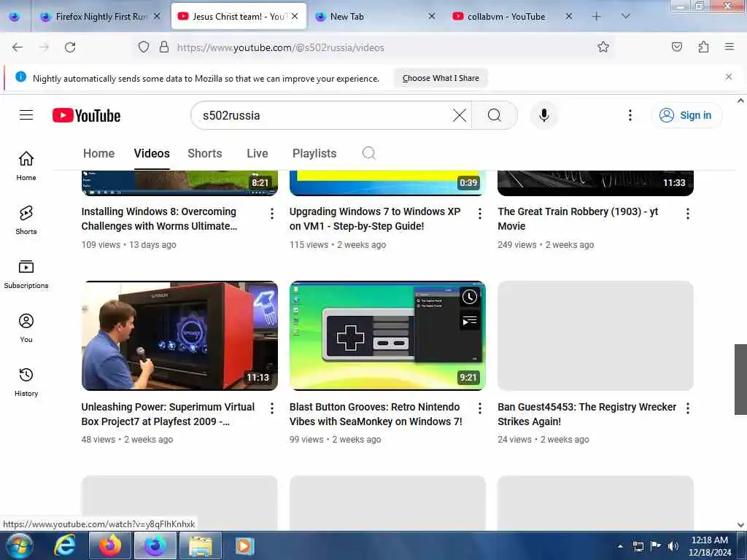Click the site security padlock icon

point(164,47)
